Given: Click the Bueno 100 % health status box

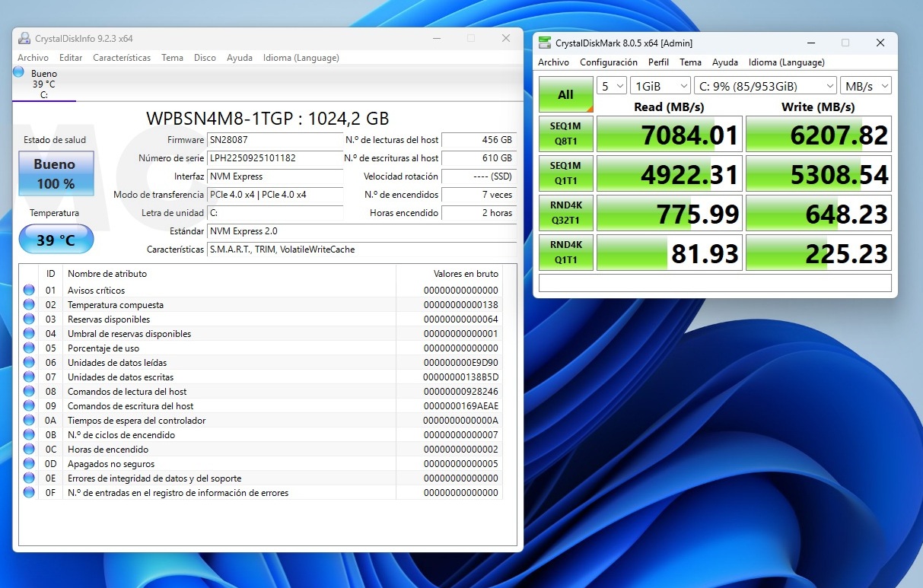Looking at the screenshot, I should (56, 173).
